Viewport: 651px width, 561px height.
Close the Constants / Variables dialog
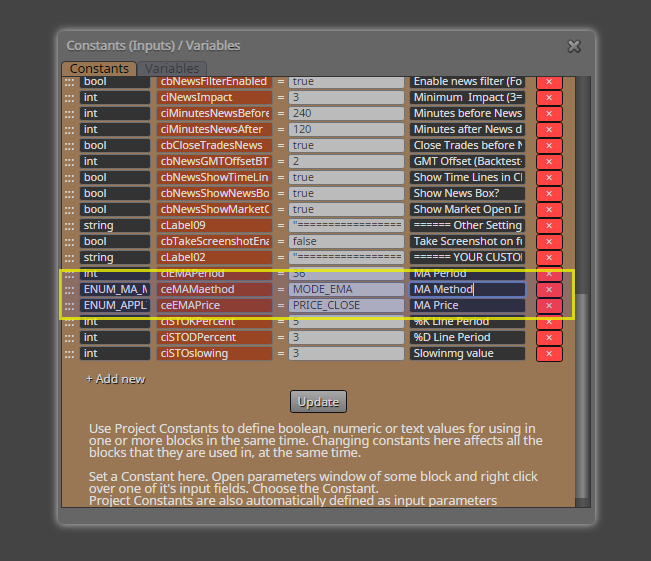[574, 46]
